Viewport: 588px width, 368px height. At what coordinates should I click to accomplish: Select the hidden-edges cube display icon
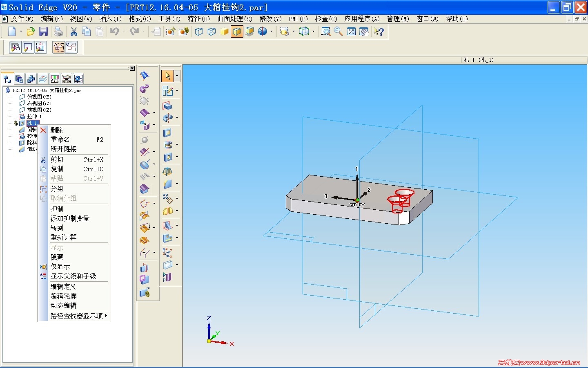tap(212, 31)
